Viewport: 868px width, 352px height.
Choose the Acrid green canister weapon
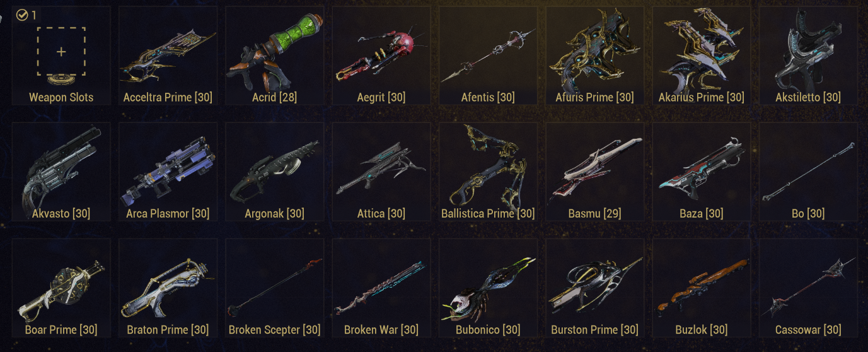[275, 56]
